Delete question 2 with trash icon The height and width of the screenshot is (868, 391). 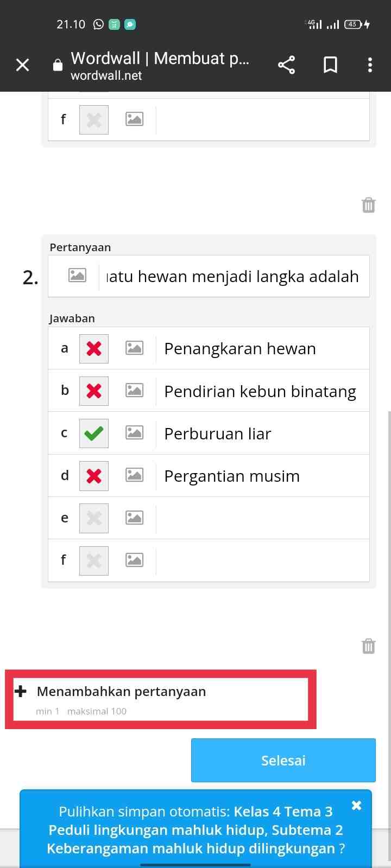pos(368,646)
